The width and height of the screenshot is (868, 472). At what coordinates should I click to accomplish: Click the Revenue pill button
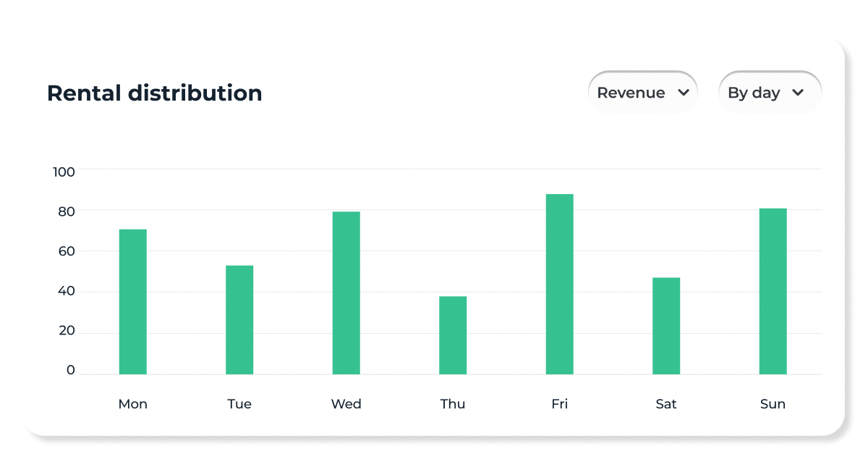click(x=642, y=93)
